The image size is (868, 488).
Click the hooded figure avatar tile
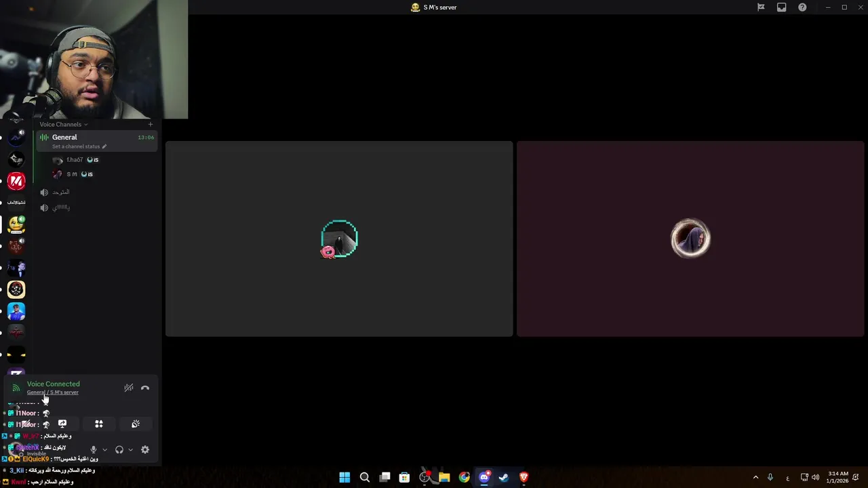[690, 239]
